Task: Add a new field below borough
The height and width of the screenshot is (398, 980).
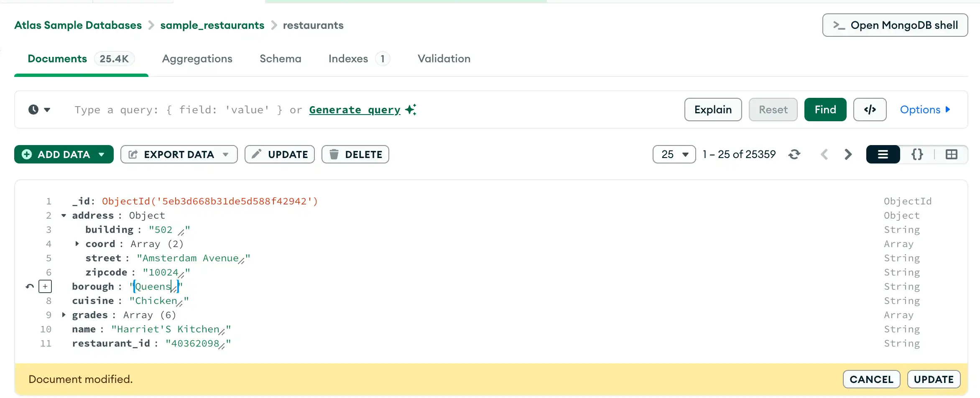Action: click(45, 286)
